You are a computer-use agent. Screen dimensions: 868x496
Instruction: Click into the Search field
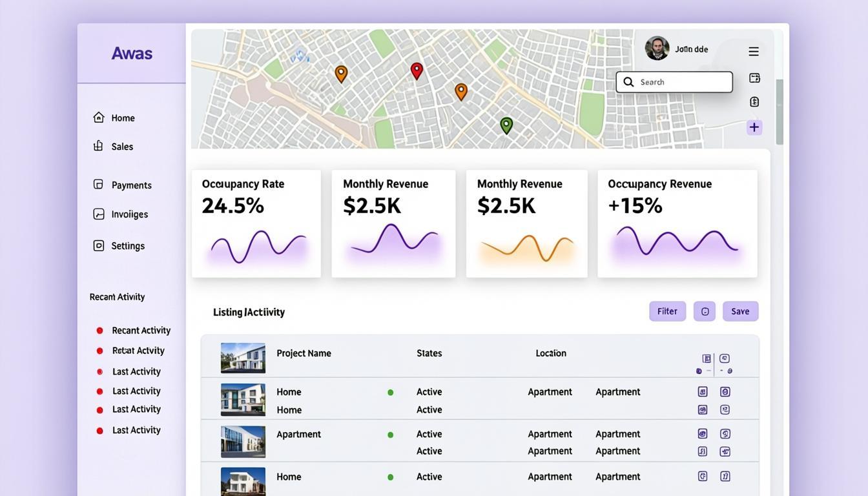674,82
